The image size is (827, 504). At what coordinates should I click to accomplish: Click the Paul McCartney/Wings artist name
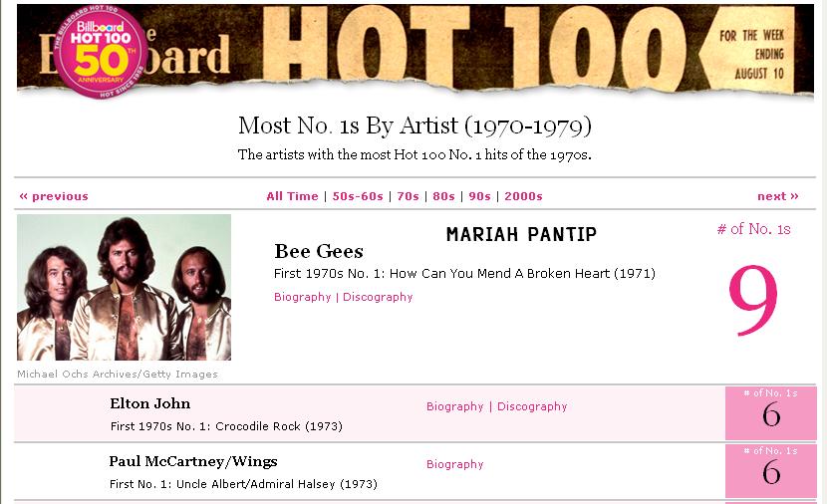coord(193,462)
